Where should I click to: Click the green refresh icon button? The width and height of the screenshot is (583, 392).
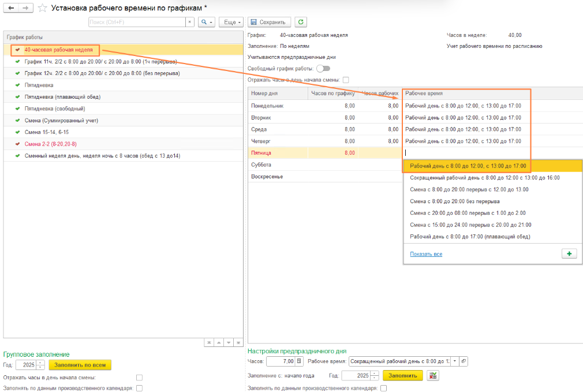300,22
